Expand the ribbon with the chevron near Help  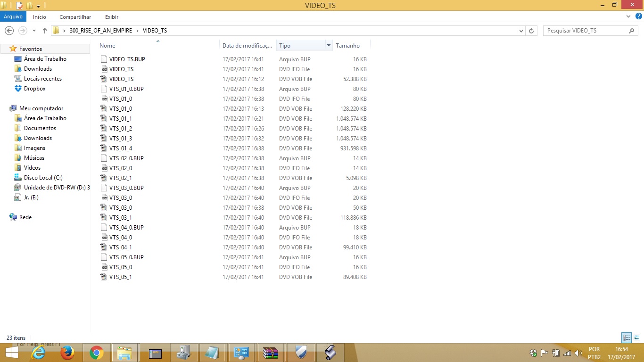[x=628, y=16]
